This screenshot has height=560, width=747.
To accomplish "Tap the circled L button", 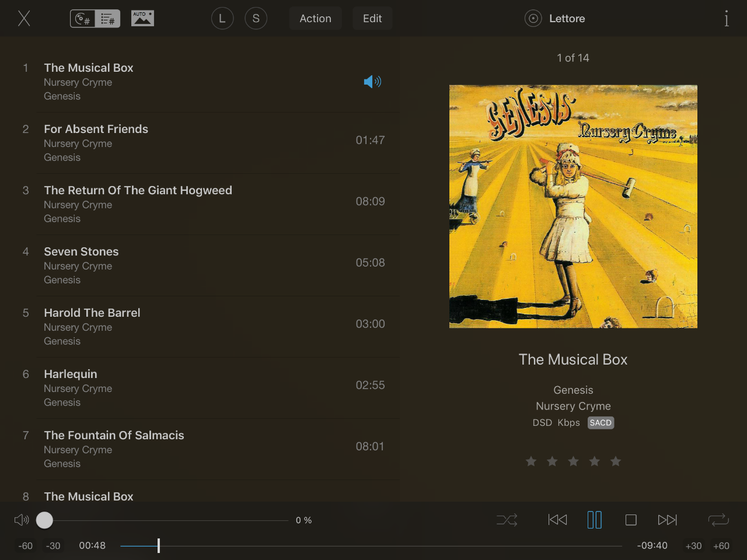I will [222, 19].
